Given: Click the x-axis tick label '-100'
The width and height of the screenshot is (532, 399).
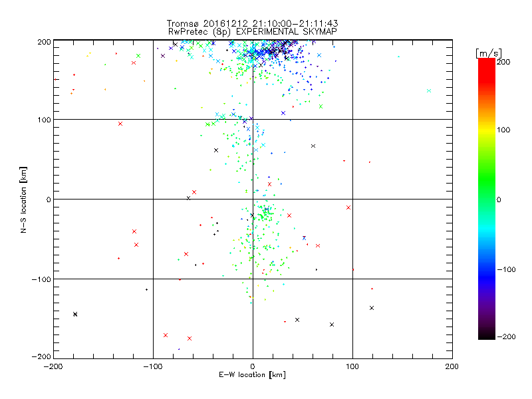Looking at the screenshot, I should click(153, 366).
